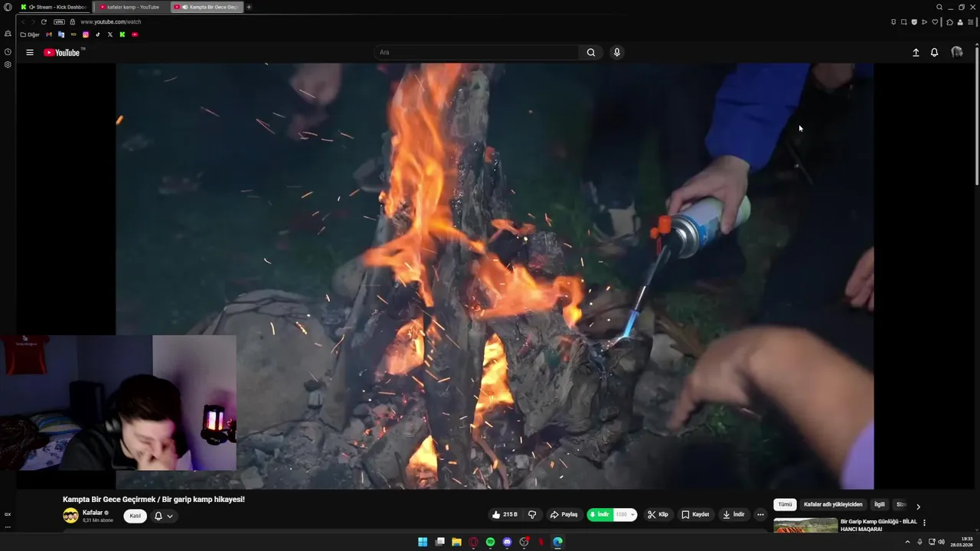
Task: Open the Opera menu logo
Action: pyautogui.click(x=8, y=7)
